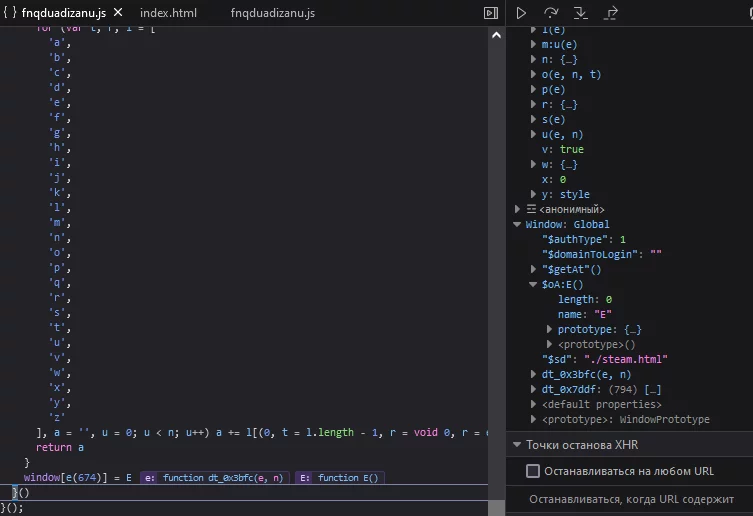
Task: Expand the dt_0x7ddf array entry
Action: pyautogui.click(x=533, y=390)
